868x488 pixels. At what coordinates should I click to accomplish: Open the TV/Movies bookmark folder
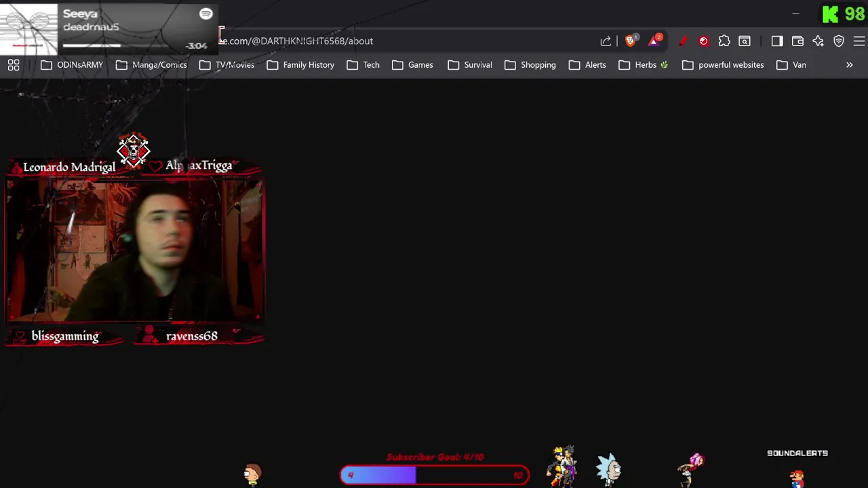pyautogui.click(x=226, y=65)
